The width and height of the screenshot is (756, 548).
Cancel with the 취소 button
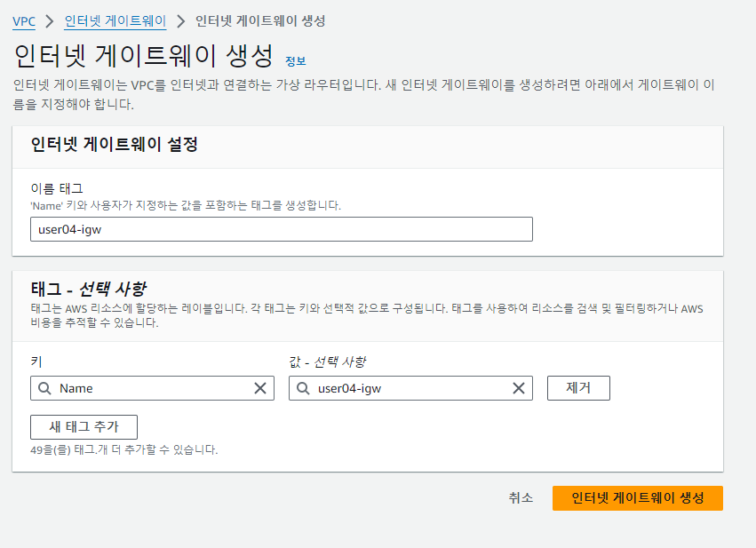click(521, 498)
